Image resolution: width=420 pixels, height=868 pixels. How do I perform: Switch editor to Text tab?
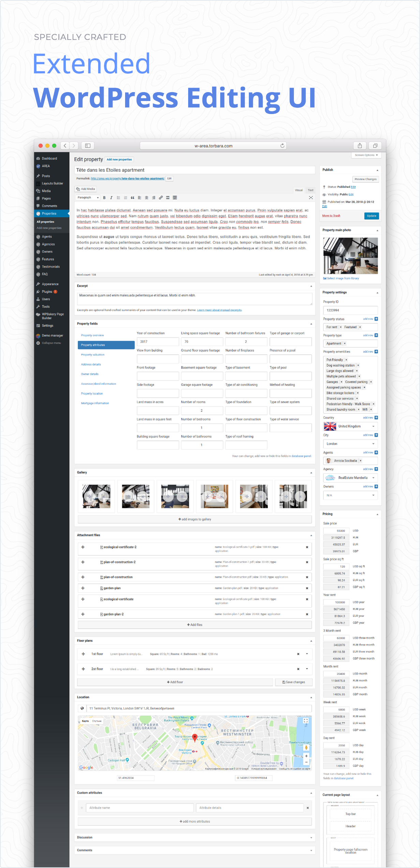coord(311,190)
